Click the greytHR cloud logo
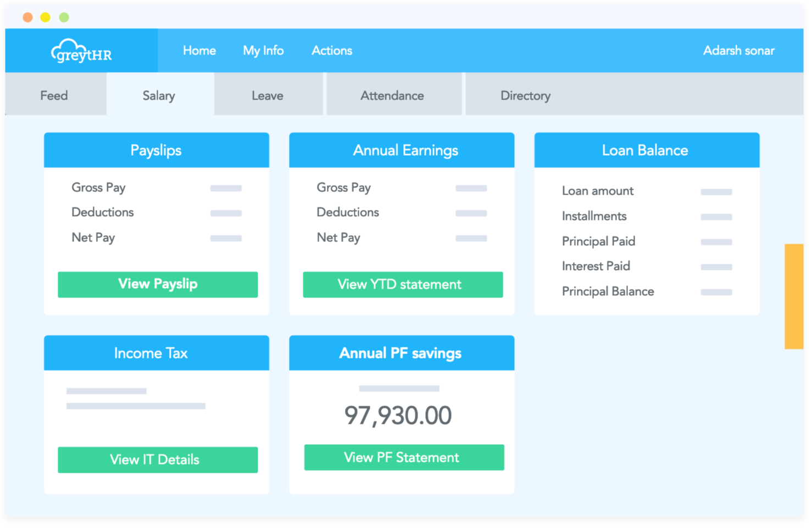 (81, 51)
